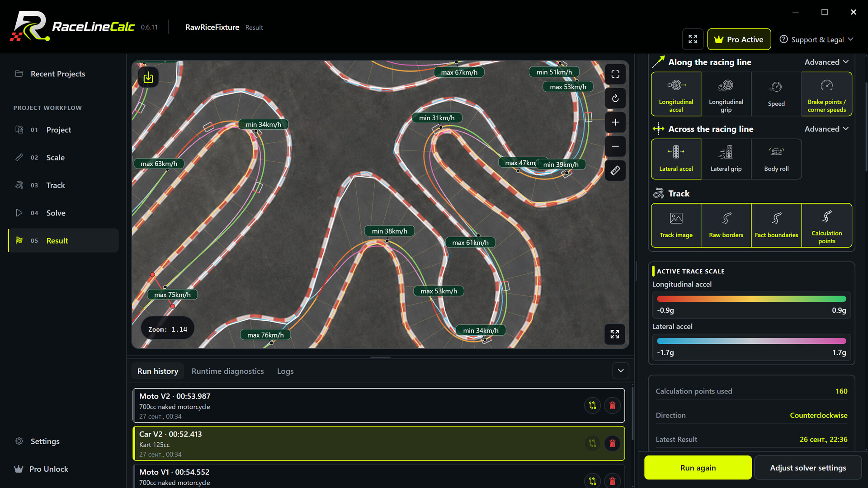
Task: Toggle the Speed trace
Action: click(x=776, y=94)
